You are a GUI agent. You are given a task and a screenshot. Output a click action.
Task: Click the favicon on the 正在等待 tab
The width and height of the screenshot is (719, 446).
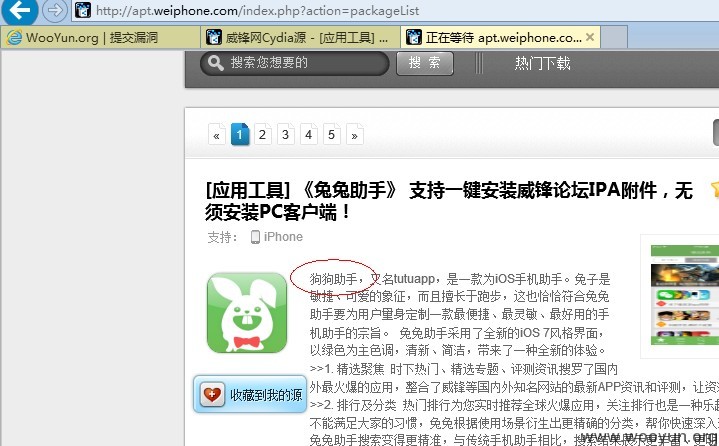[x=414, y=37]
